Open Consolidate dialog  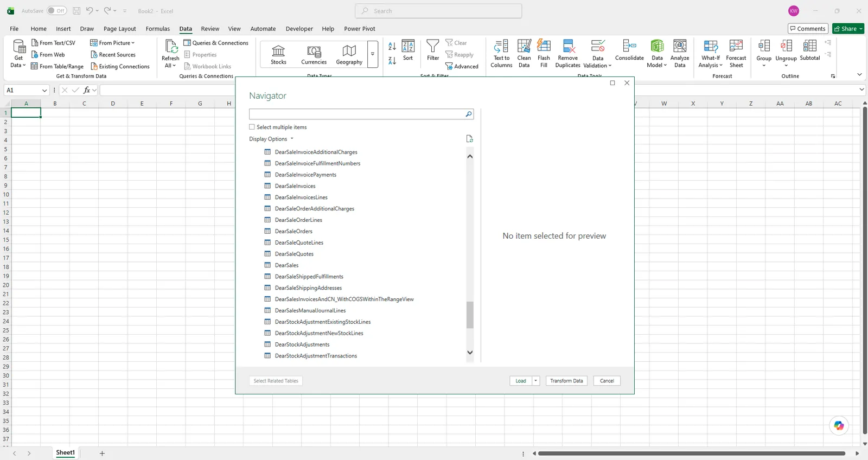click(629, 50)
